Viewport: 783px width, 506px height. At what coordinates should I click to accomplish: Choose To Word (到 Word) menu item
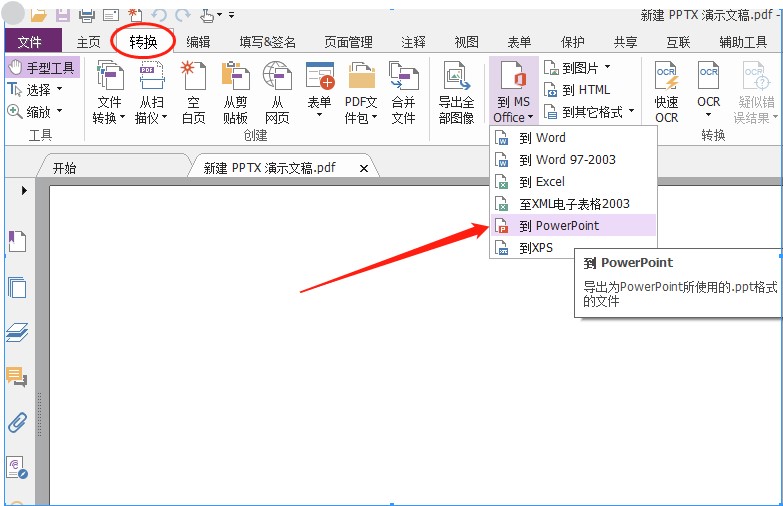[573, 137]
